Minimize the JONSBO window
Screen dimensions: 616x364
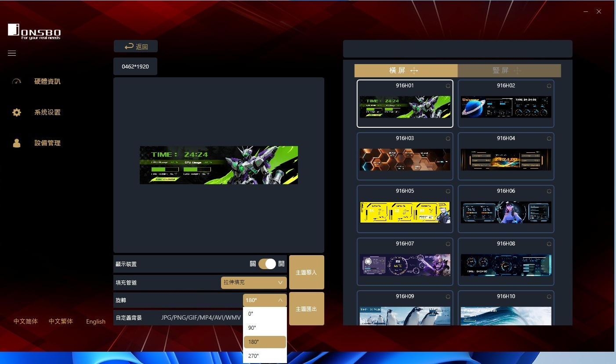click(x=586, y=11)
